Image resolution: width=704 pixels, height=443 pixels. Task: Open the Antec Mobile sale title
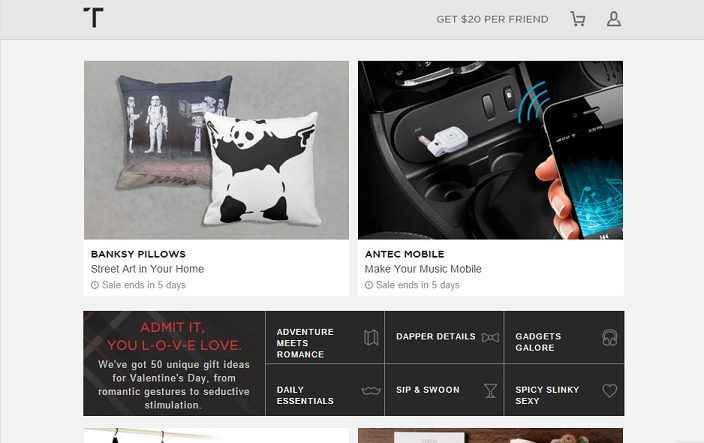pos(404,254)
